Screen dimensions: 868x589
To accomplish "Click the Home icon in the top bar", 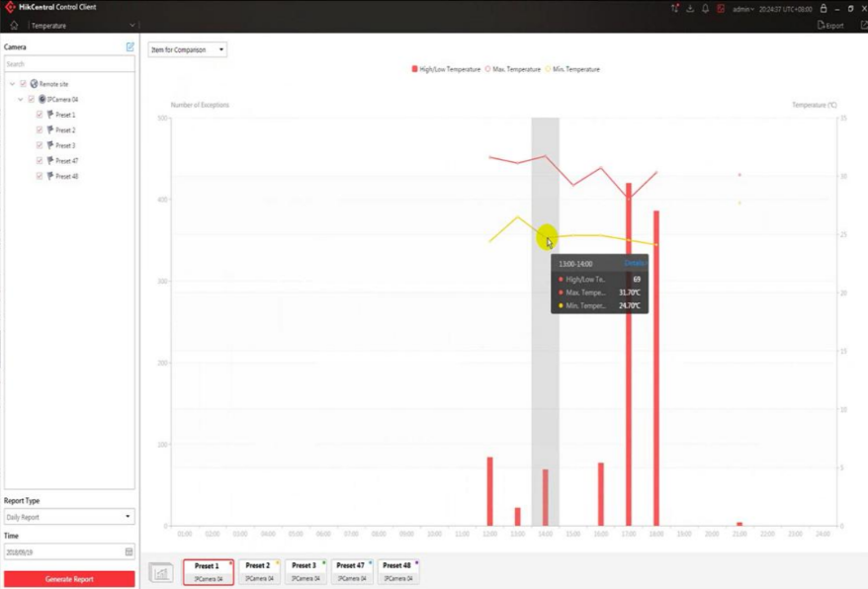I will 14,26.
